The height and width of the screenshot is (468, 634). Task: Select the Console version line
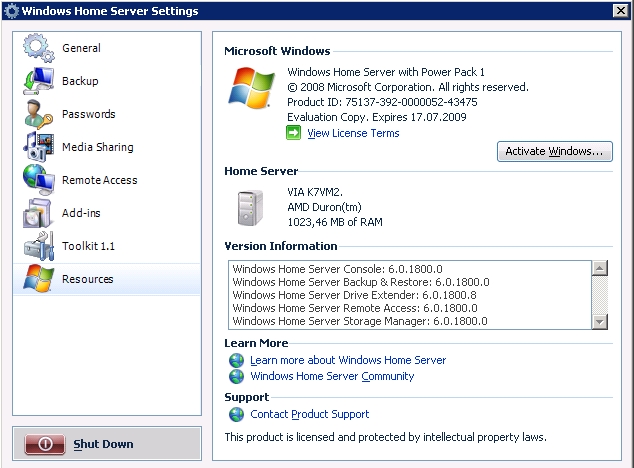tap(337, 269)
